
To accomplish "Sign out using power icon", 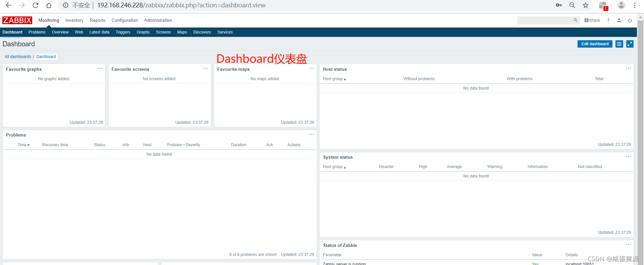I will coord(630,20).
